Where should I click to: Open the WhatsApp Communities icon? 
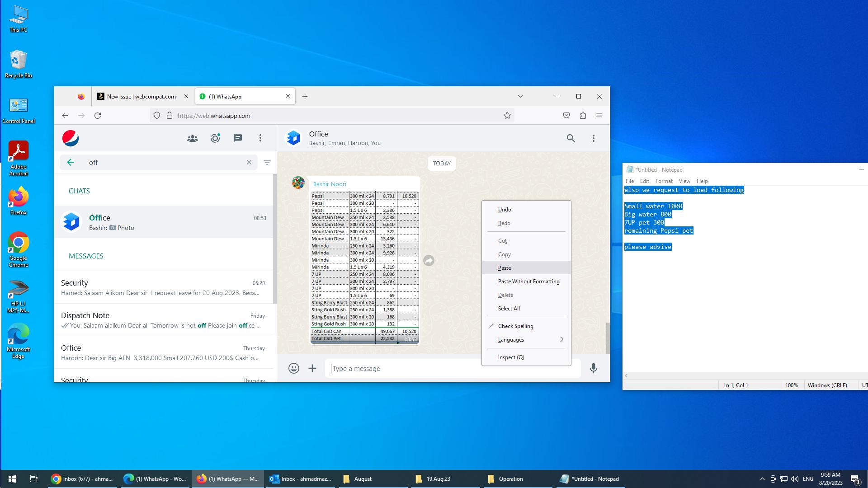click(x=193, y=138)
